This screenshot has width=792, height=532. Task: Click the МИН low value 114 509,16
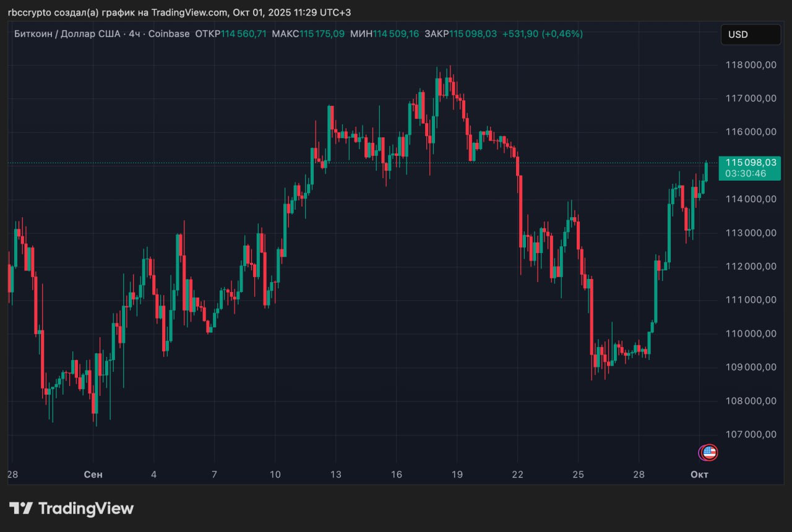[397, 34]
